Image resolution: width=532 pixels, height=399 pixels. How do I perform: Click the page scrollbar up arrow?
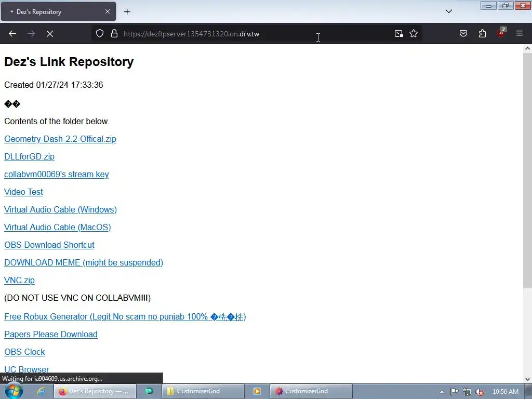527,48
